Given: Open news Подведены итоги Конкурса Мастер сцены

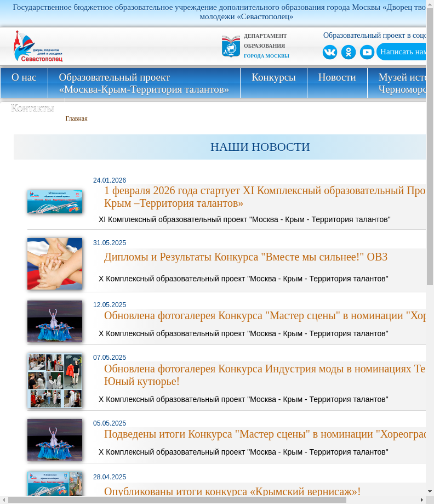Looking at the screenshot, I should pyautogui.click(x=265, y=434).
